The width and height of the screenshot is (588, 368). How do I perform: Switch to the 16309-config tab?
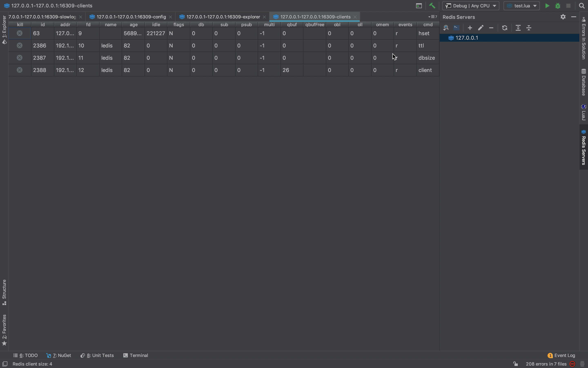(x=131, y=17)
